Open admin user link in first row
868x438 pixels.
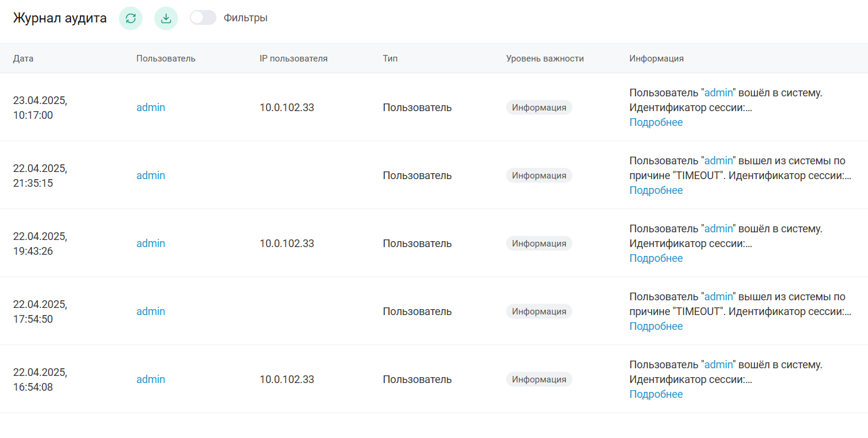pos(151,108)
